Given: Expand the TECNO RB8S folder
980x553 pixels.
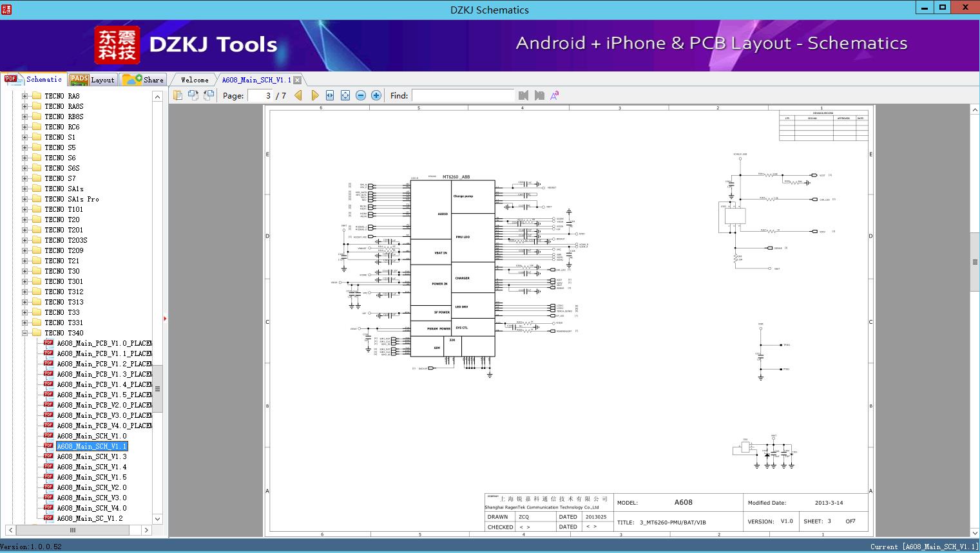Looking at the screenshot, I should tap(24, 117).
